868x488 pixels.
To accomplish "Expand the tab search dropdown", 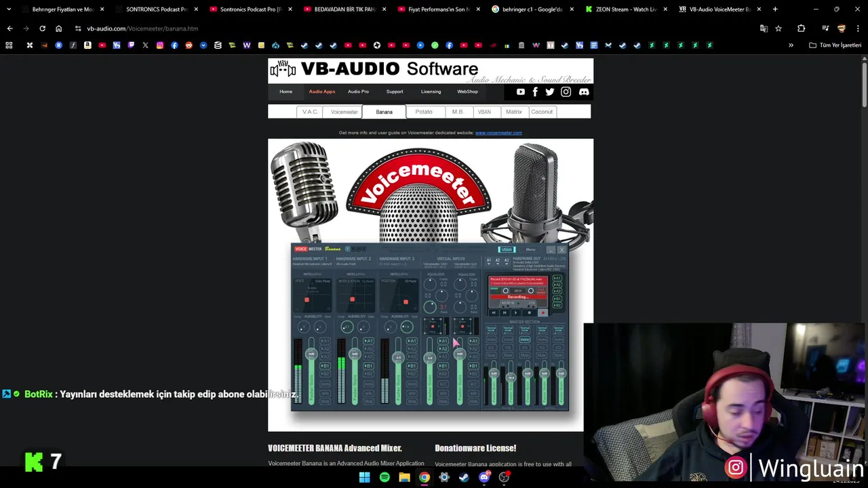I will click(9, 9).
